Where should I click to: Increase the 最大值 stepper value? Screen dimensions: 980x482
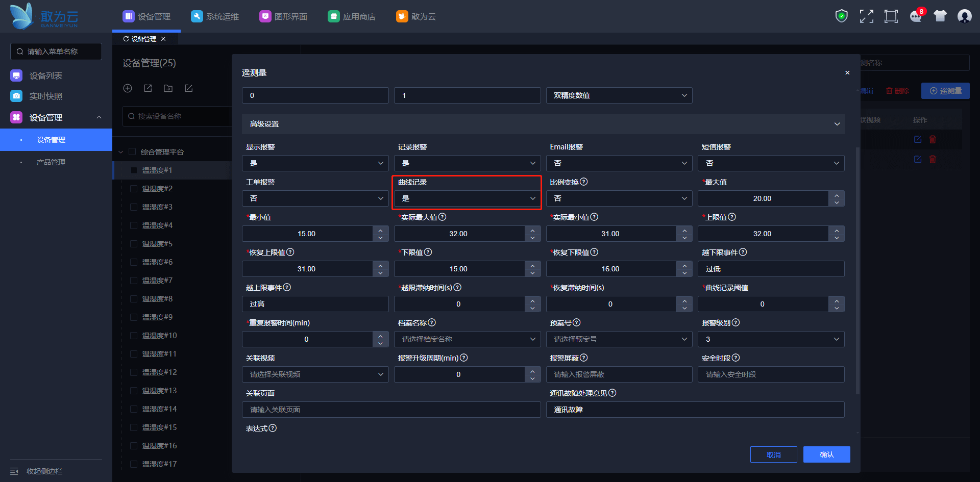click(837, 195)
